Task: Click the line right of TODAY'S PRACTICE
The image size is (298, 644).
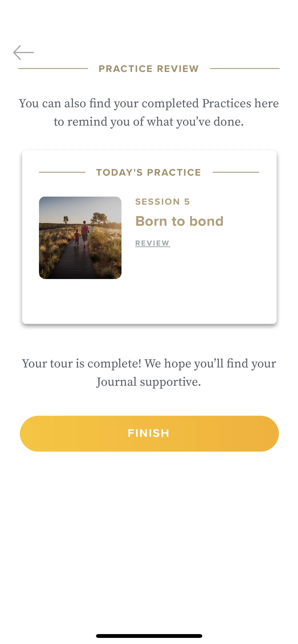Action: (x=236, y=172)
